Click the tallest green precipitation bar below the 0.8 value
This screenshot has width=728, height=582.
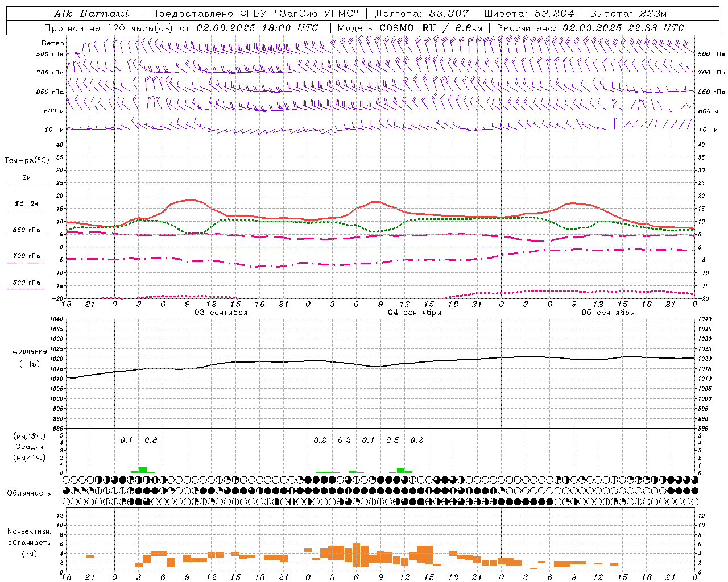coord(143,469)
